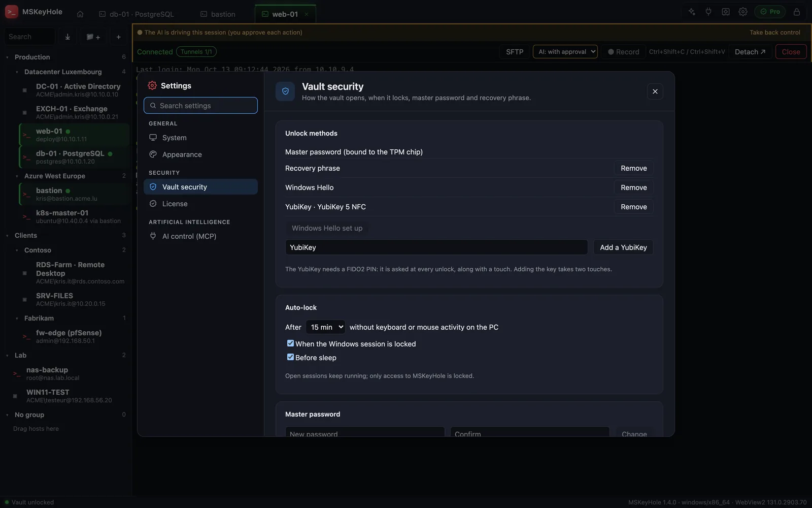
Task: Toggle the 'Before sleep' checkbox
Action: 290,357
